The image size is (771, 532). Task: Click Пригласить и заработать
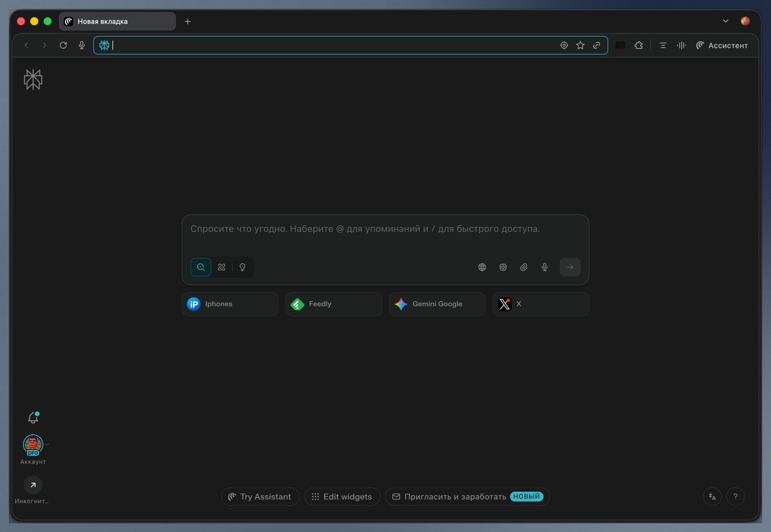point(467,497)
